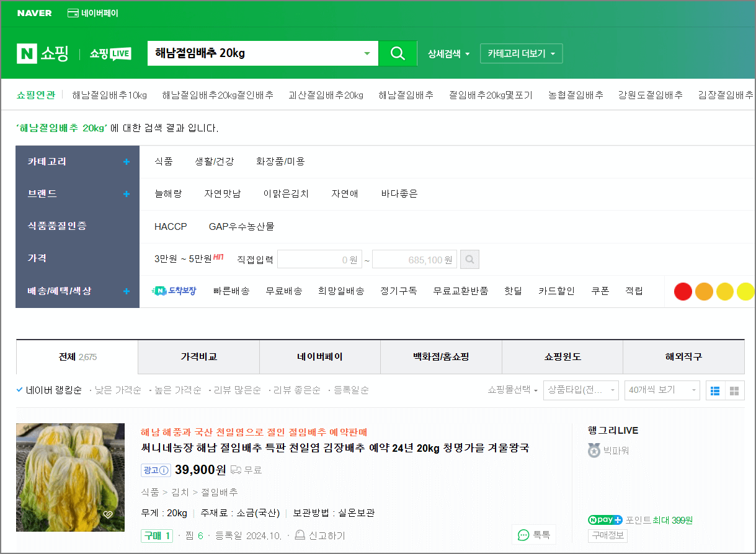The image size is (756, 554).
Task: Select the 해외직구 tab
Action: [683, 357]
